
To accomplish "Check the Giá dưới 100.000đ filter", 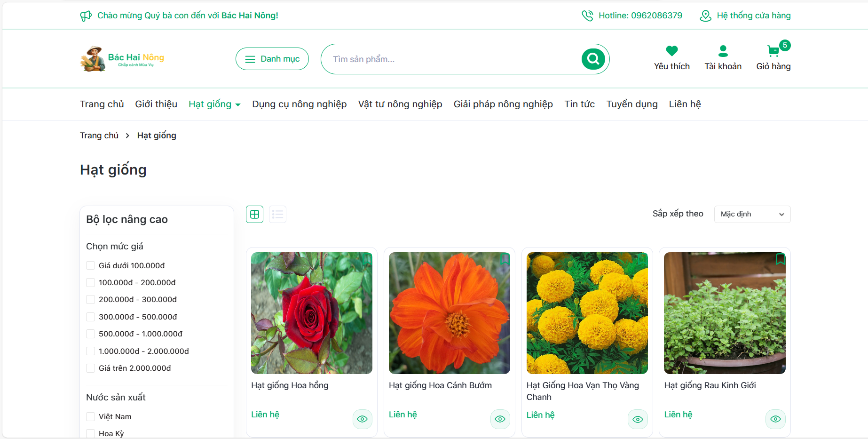I will pos(91,265).
